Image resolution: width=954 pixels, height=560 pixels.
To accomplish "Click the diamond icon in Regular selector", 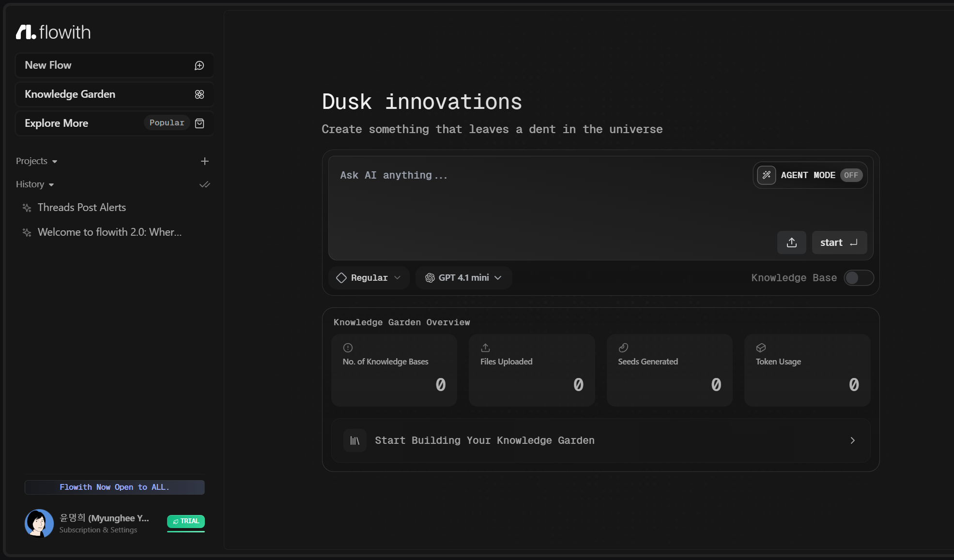I will point(341,278).
